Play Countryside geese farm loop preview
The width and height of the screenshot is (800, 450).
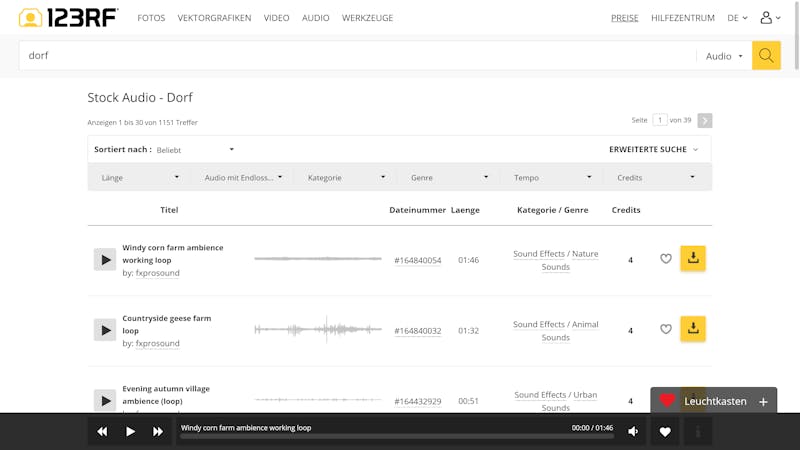(105, 330)
